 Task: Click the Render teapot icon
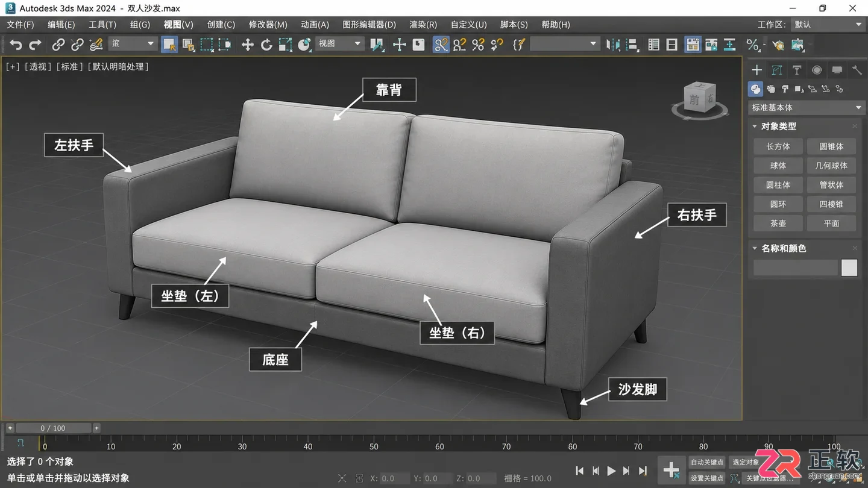[778, 45]
